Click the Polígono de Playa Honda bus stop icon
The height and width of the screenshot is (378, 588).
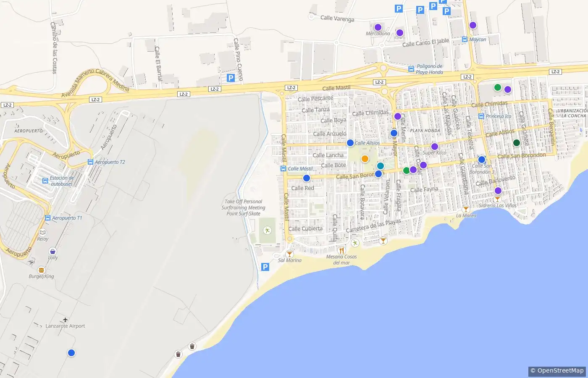click(x=411, y=69)
